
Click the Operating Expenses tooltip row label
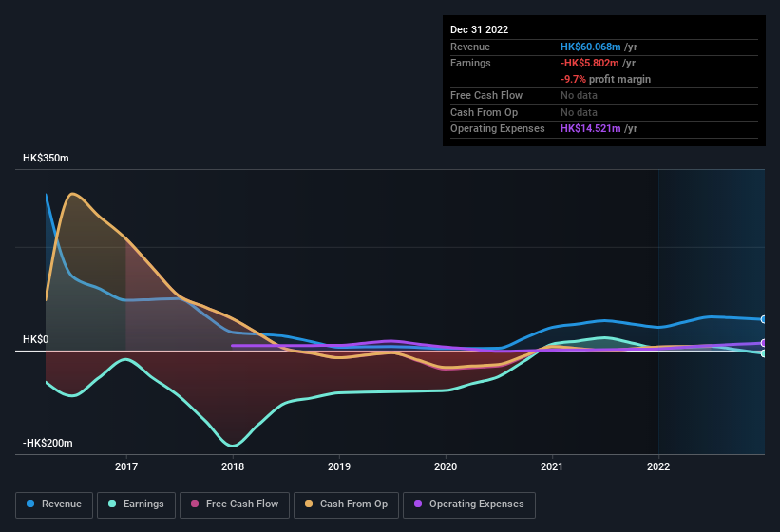pyautogui.click(x=498, y=128)
